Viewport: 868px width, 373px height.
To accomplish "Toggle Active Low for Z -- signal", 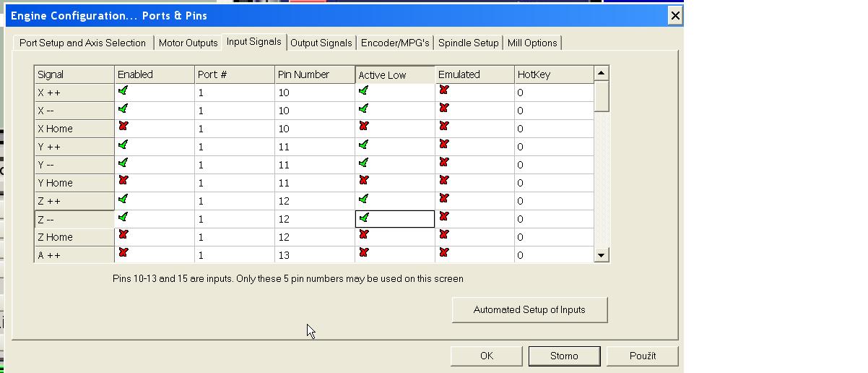I will pyautogui.click(x=364, y=218).
